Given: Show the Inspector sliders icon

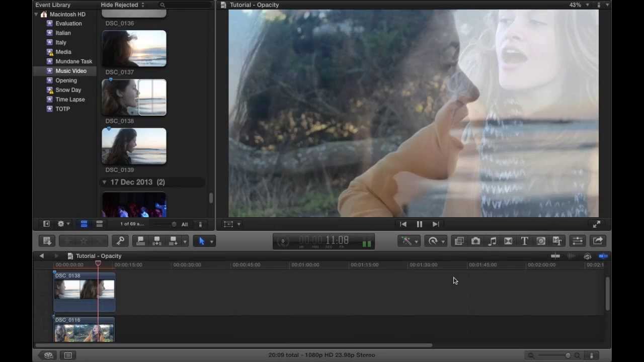Looking at the screenshot, I should pos(578,241).
